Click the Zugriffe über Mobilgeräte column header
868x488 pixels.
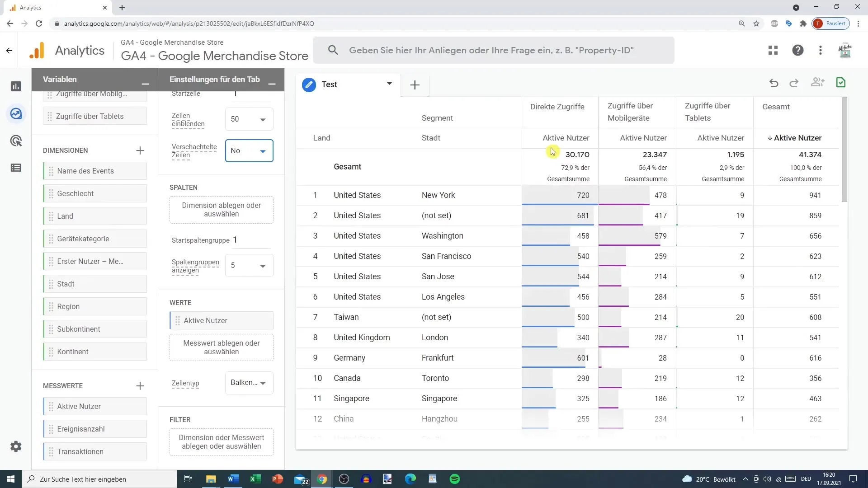pos(630,112)
